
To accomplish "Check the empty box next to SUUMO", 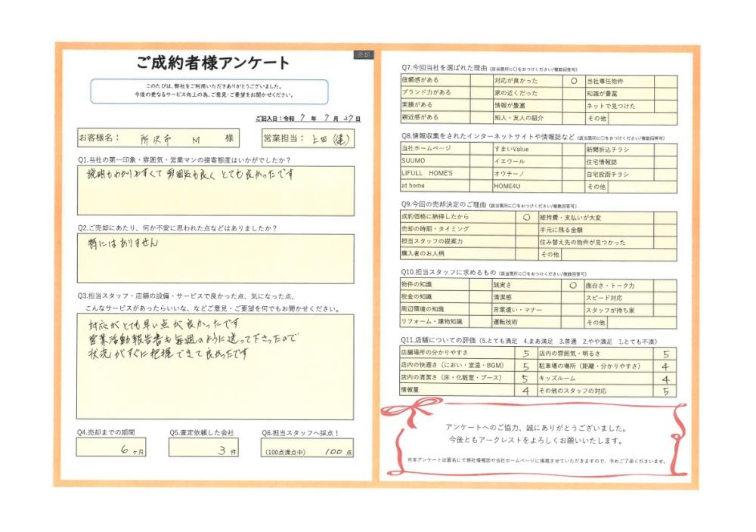I will click(479, 162).
